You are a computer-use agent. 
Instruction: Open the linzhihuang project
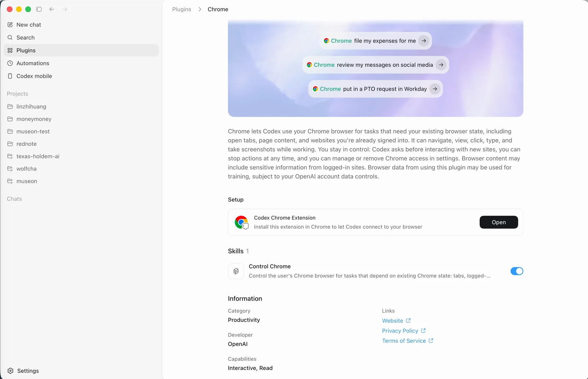coord(81,107)
